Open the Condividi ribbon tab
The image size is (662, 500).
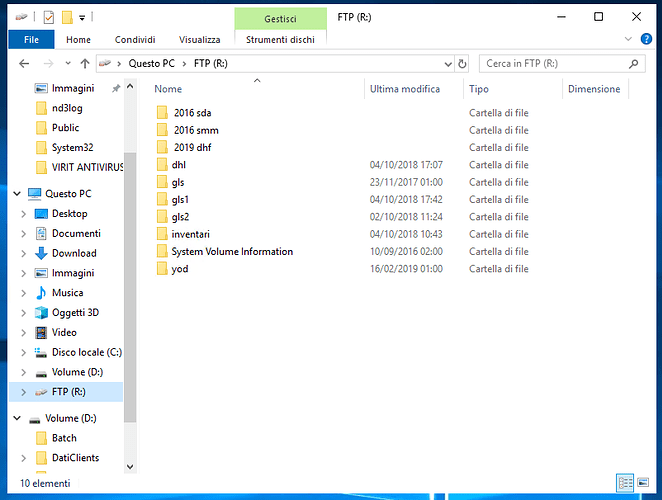tap(135, 40)
